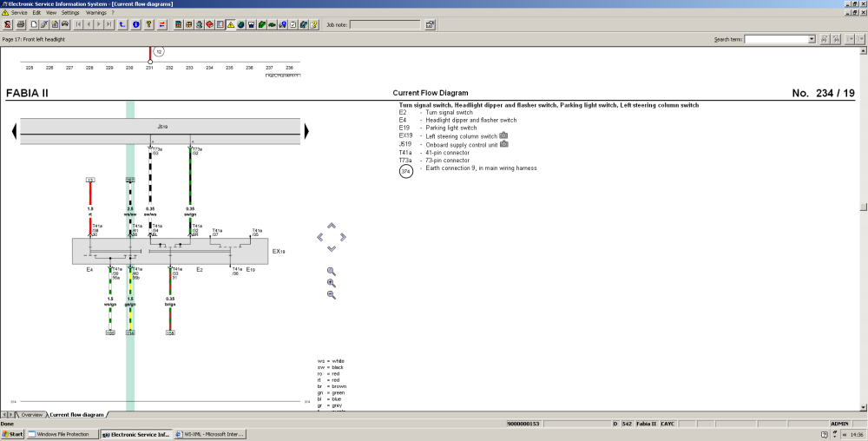Click the checklist clipboard toolbar icon
Viewport: 868px width, 441px height.
pyautogui.click(x=293, y=24)
